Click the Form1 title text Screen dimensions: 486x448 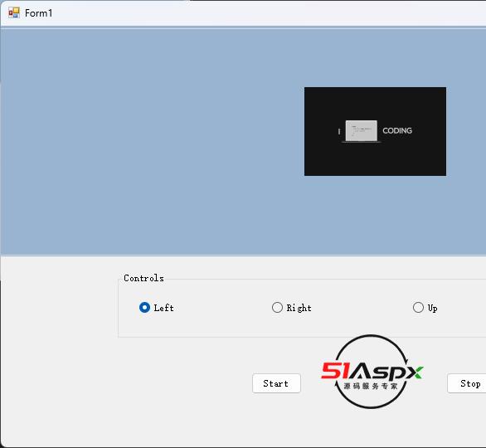click(39, 13)
